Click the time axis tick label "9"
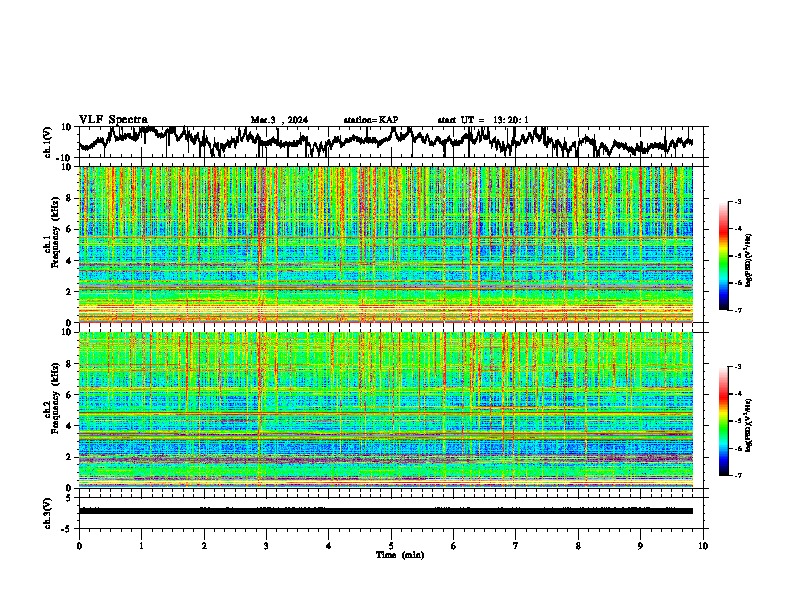The image size is (792, 612). coord(640,546)
